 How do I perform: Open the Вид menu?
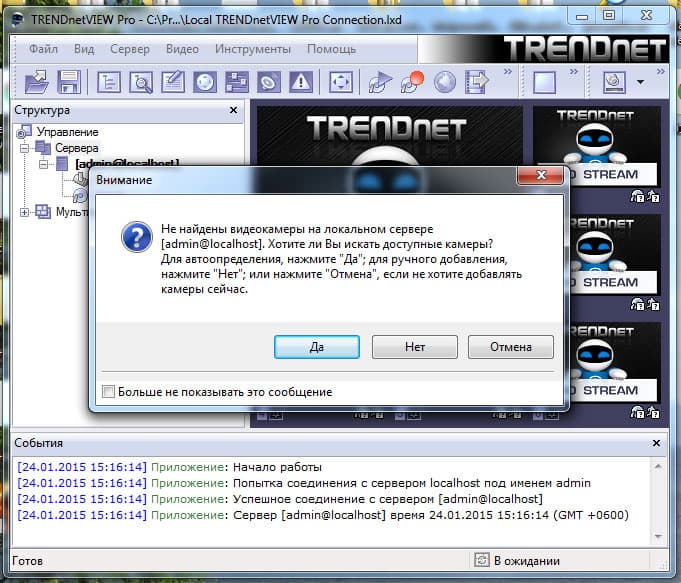pyautogui.click(x=84, y=49)
